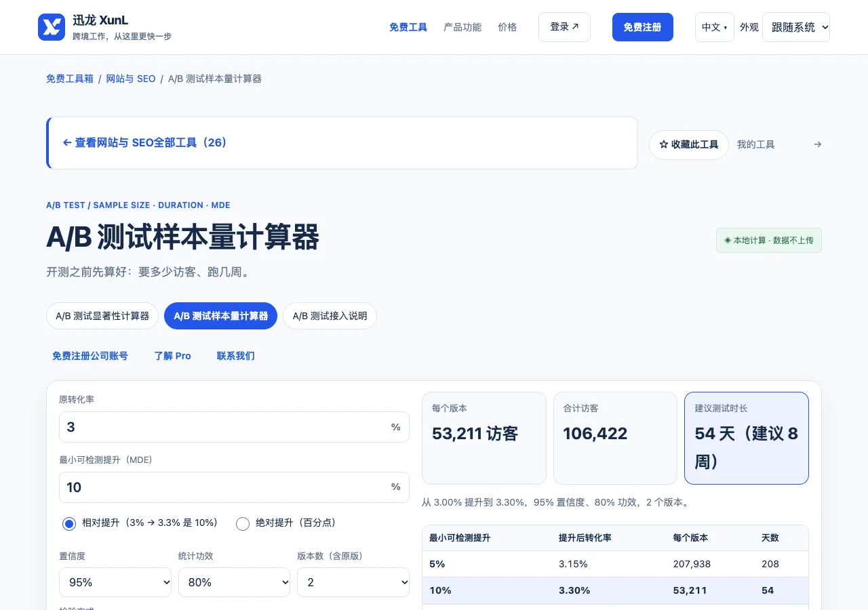Click the 每个版本 53,211 访客 card
The height and width of the screenshot is (610, 868).
point(484,438)
